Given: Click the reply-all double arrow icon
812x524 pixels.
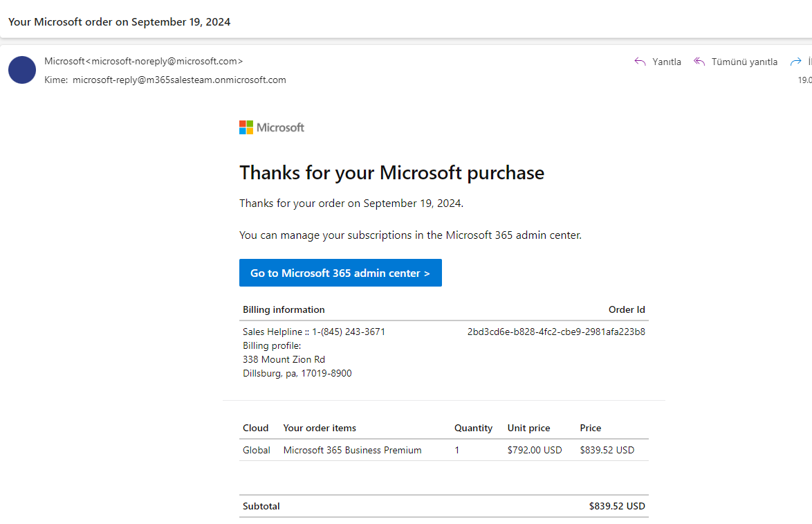Looking at the screenshot, I should pyautogui.click(x=699, y=62).
